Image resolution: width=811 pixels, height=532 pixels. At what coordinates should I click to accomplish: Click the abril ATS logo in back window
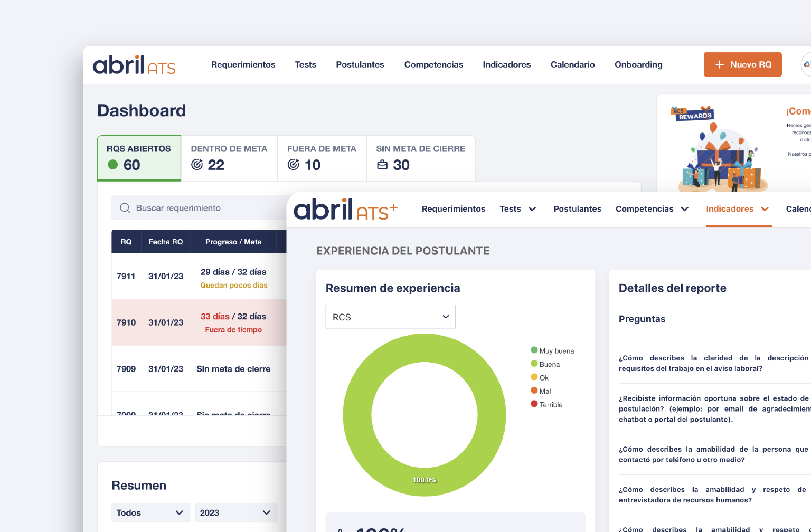[x=134, y=65]
